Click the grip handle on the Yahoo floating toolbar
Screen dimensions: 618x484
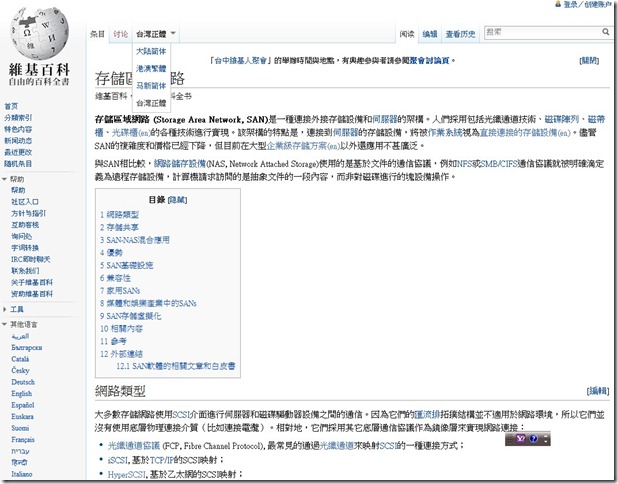(x=510, y=439)
